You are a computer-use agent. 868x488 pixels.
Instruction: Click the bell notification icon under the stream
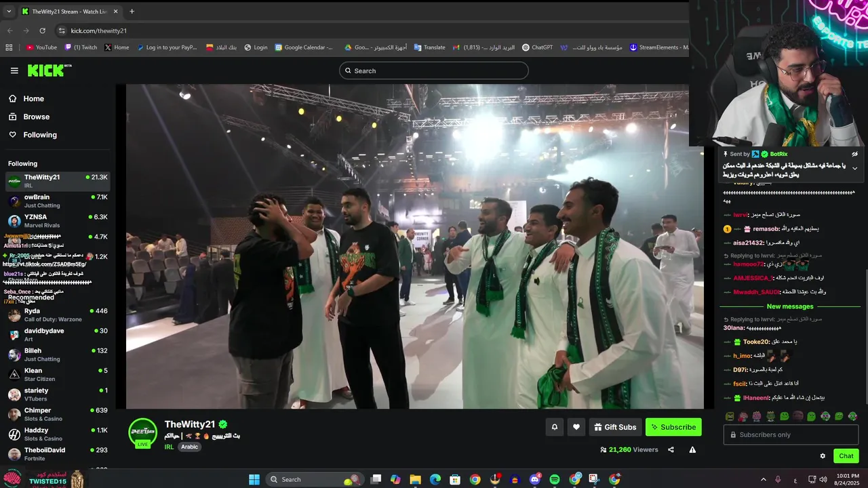point(555,427)
